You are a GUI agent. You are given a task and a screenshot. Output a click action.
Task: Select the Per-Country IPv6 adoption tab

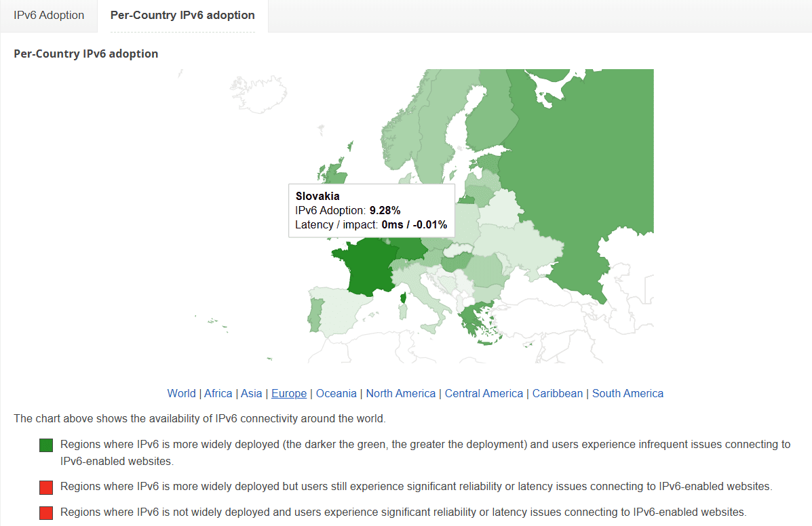[181, 15]
